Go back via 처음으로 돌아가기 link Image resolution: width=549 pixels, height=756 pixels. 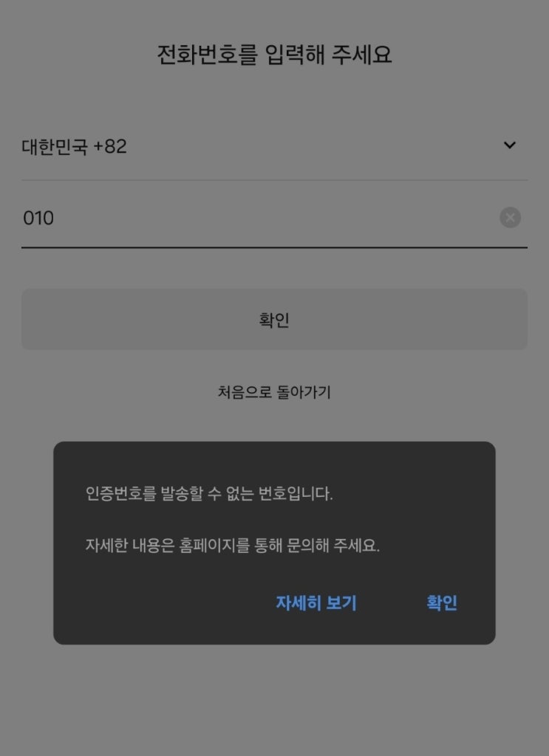(274, 392)
